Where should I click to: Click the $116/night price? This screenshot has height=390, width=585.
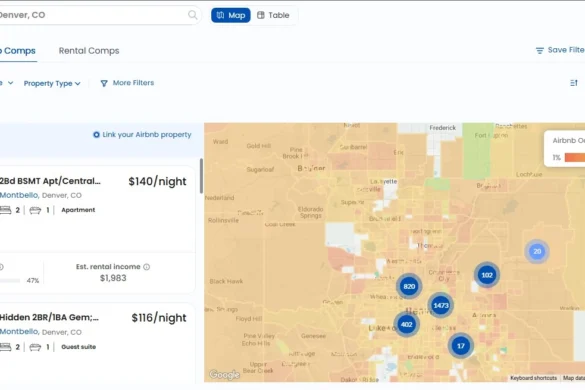(159, 318)
